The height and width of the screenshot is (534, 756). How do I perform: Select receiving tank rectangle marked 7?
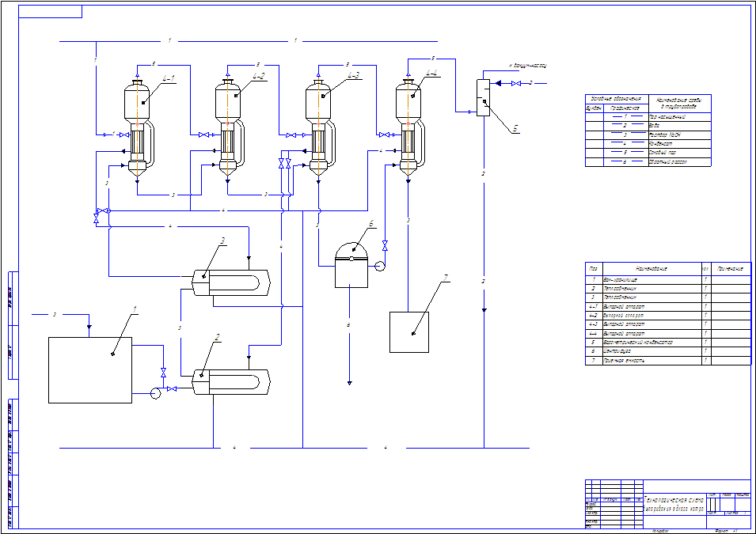(408, 332)
